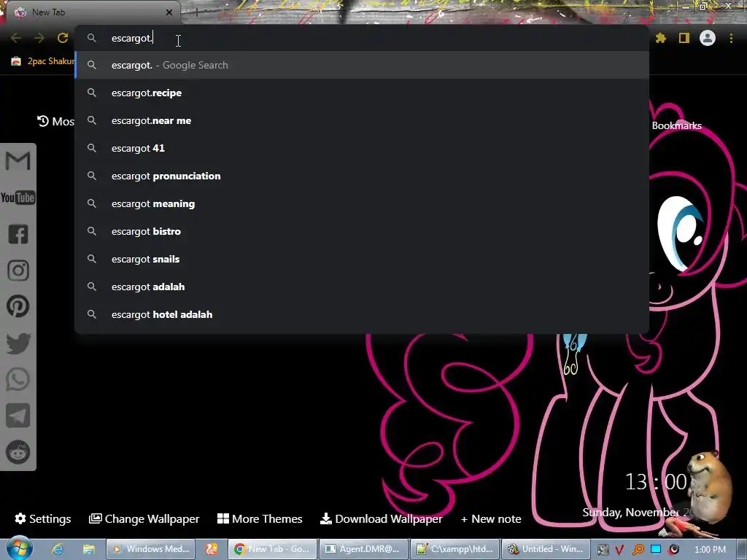Switch to Untitled - Win... taskbar window

click(546, 549)
